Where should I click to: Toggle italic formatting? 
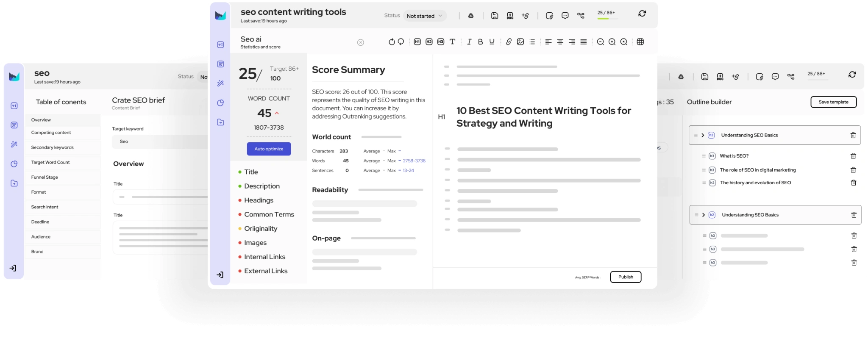[469, 42]
